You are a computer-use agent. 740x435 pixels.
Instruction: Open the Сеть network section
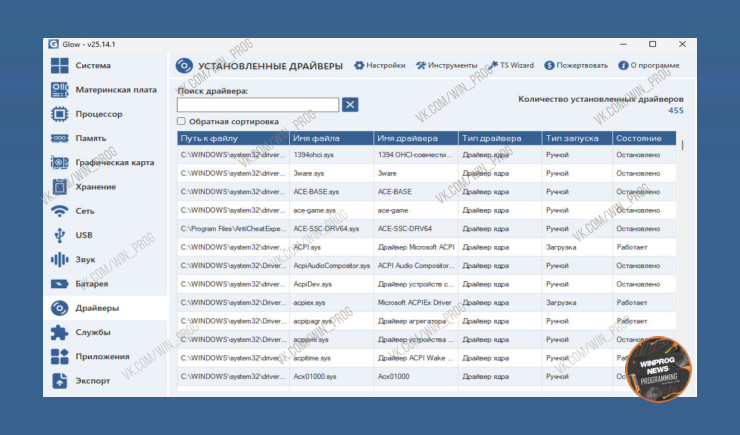[x=85, y=211]
